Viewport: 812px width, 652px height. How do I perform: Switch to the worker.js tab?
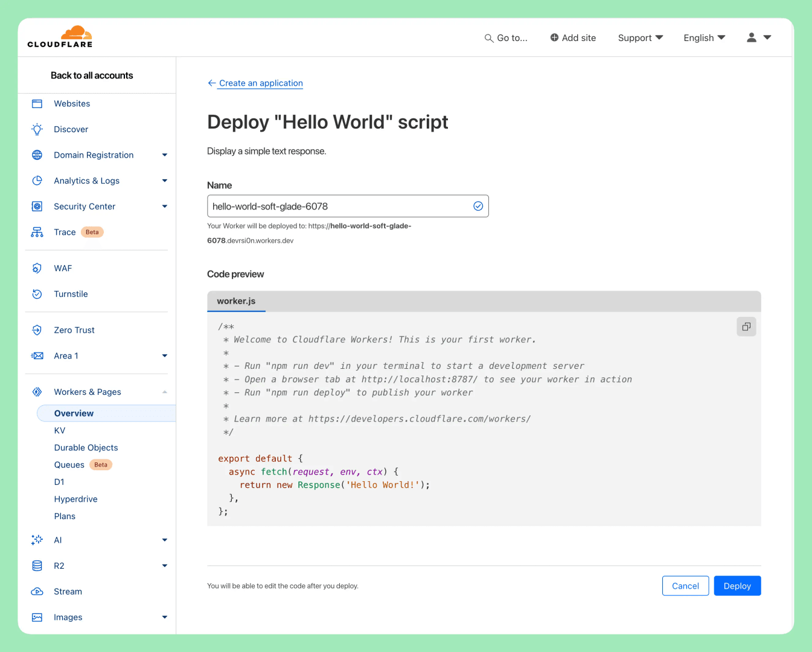click(236, 301)
